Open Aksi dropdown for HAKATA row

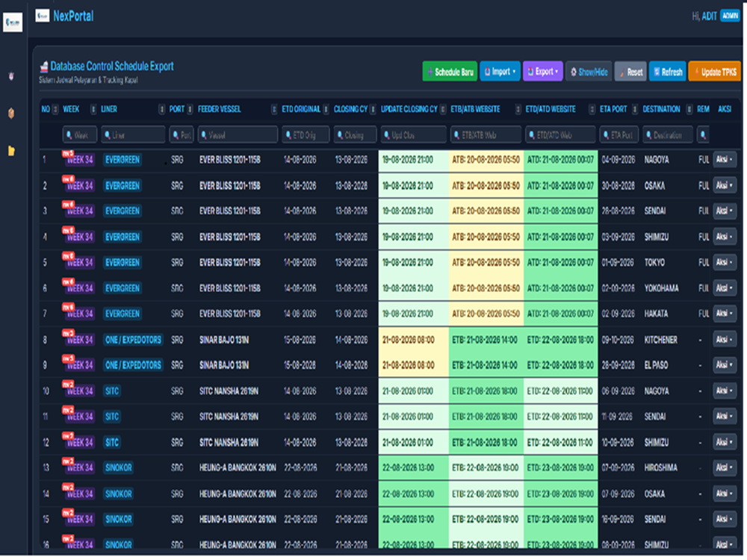725,314
